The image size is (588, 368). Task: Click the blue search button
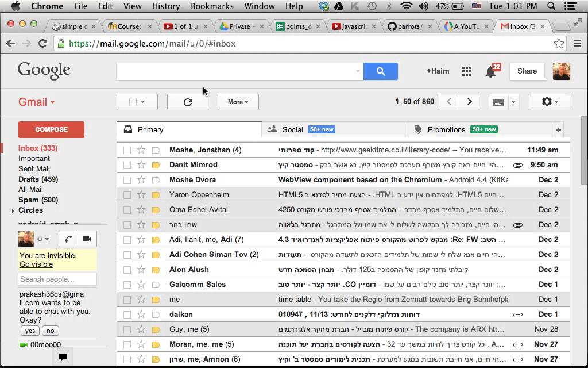click(x=381, y=71)
